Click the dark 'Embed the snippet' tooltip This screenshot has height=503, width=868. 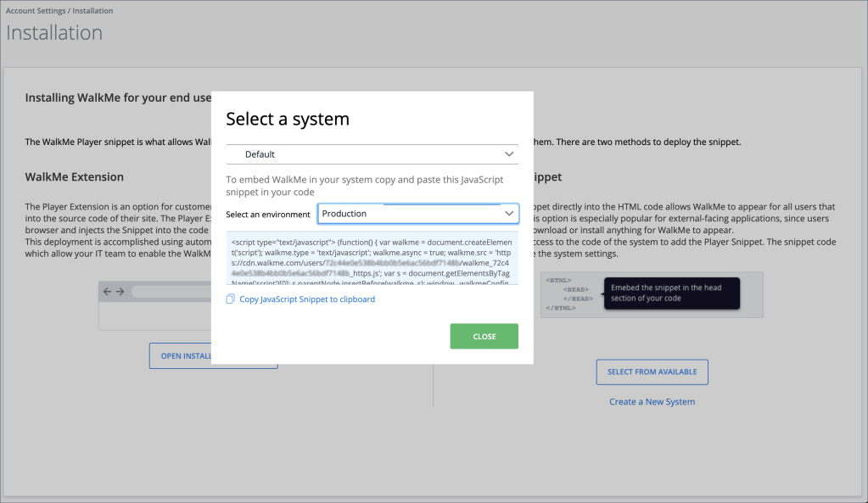670,293
